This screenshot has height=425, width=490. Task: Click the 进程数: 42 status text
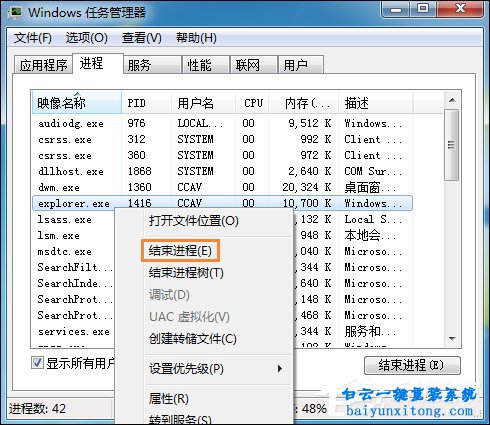37,408
